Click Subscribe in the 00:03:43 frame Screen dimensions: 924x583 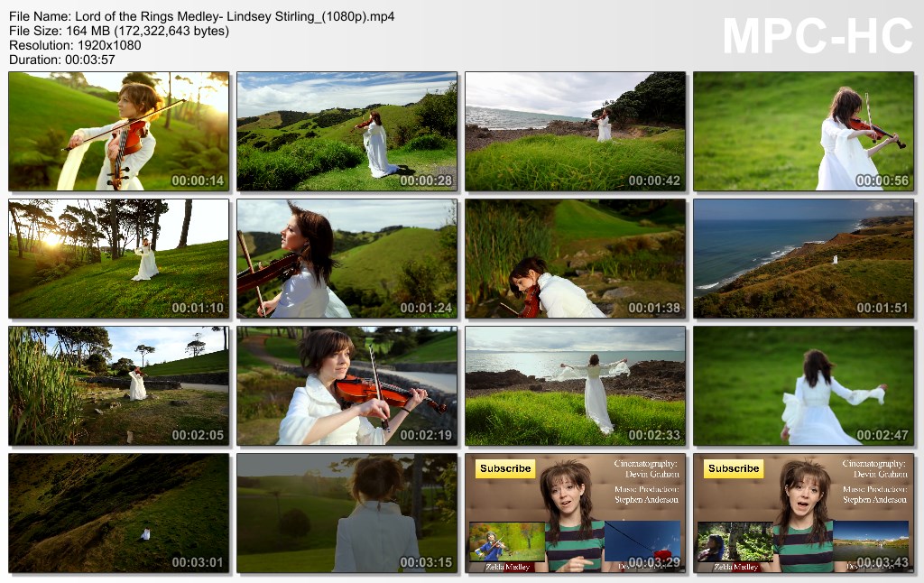[734, 468]
